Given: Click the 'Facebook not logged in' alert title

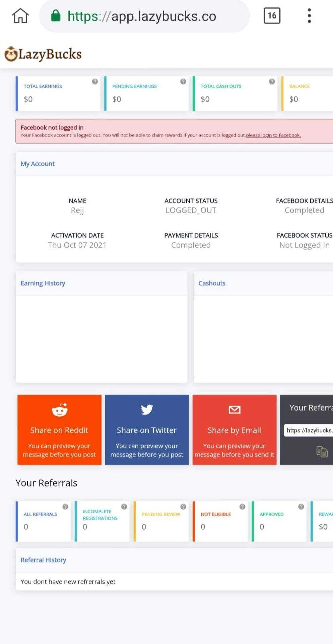Looking at the screenshot, I should [x=52, y=127].
